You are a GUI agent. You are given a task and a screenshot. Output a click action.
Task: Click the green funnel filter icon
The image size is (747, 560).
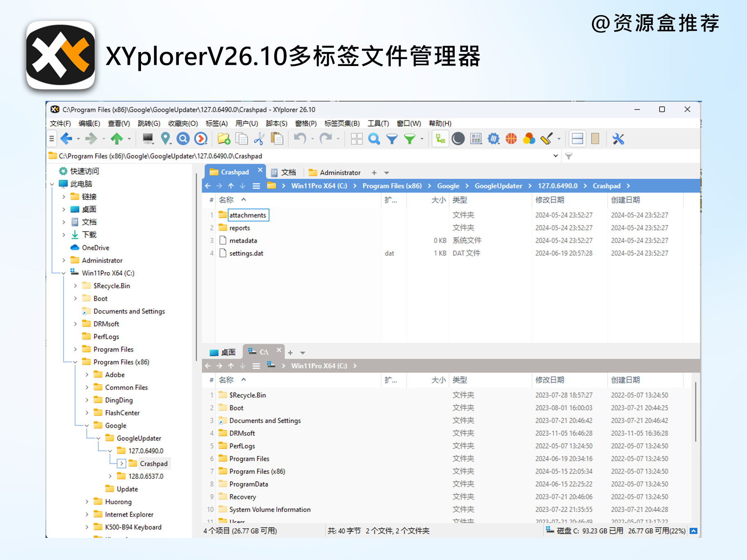(410, 139)
